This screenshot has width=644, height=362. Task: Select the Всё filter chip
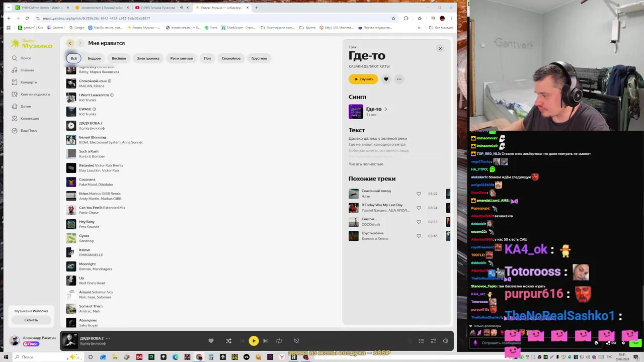pos(73,58)
